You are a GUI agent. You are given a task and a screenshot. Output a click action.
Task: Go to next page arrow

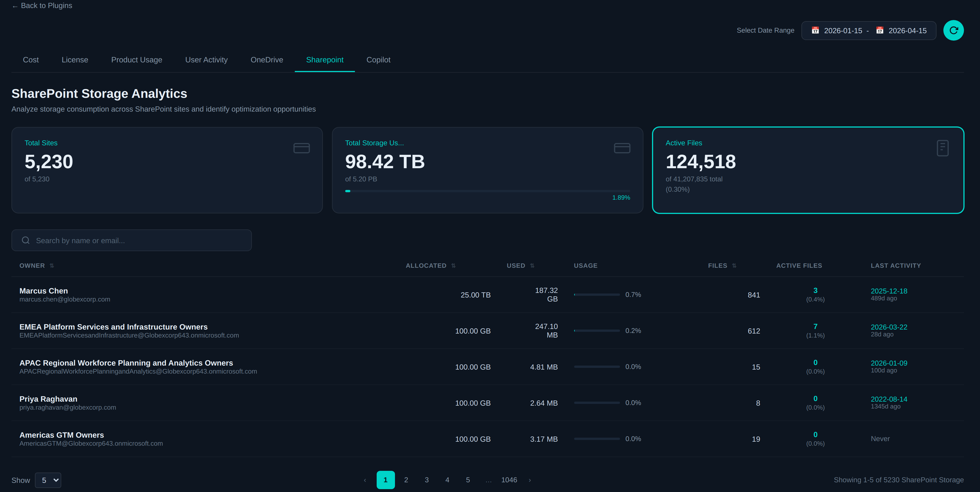click(x=529, y=480)
